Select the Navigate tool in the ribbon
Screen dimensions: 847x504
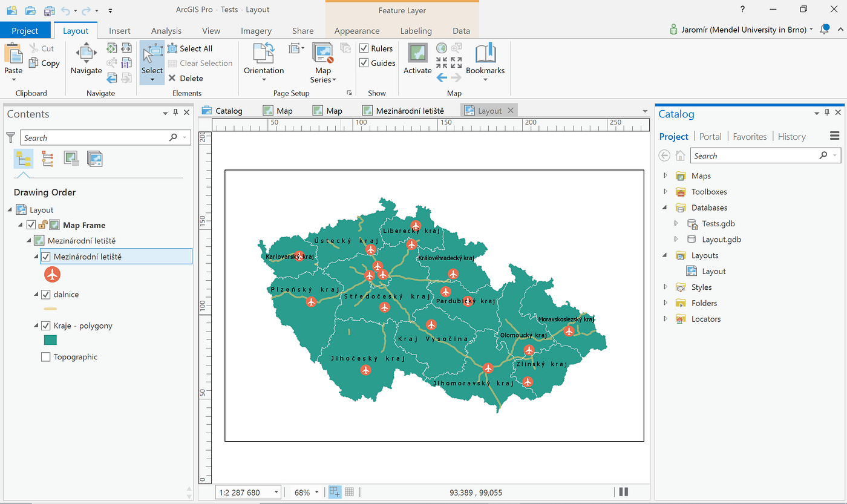pyautogui.click(x=85, y=61)
